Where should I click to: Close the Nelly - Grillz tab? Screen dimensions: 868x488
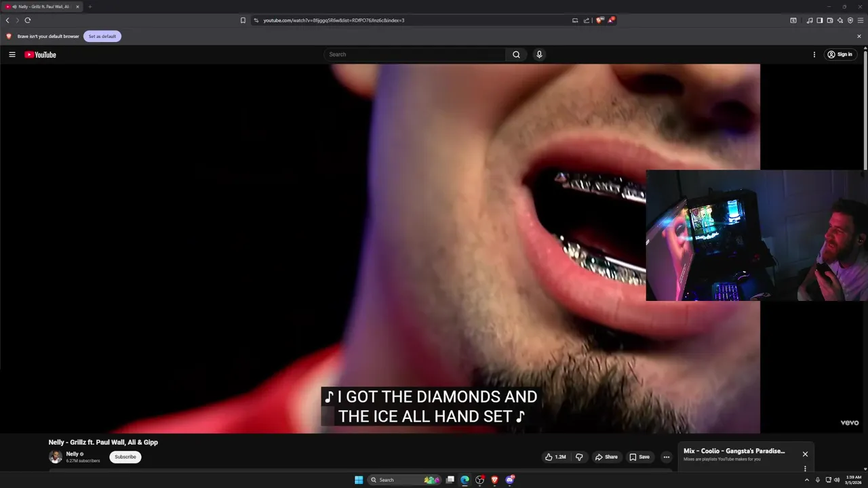click(x=77, y=7)
